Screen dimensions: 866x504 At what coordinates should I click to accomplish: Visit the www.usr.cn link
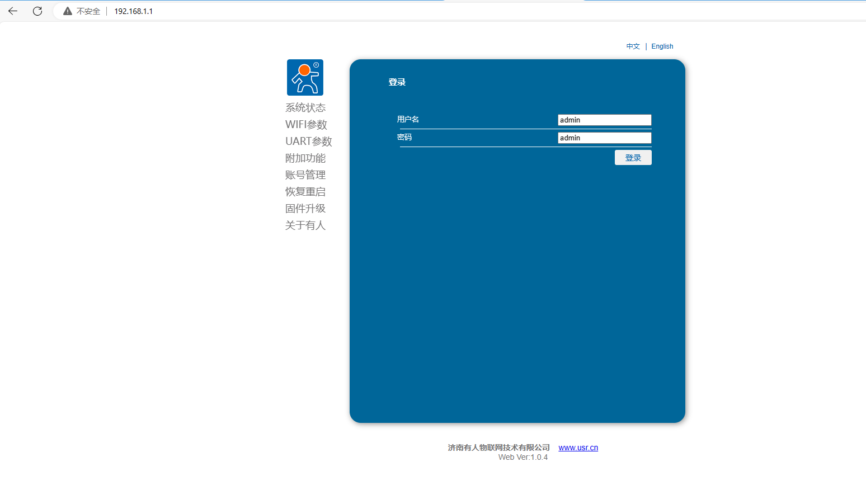(x=578, y=448)
